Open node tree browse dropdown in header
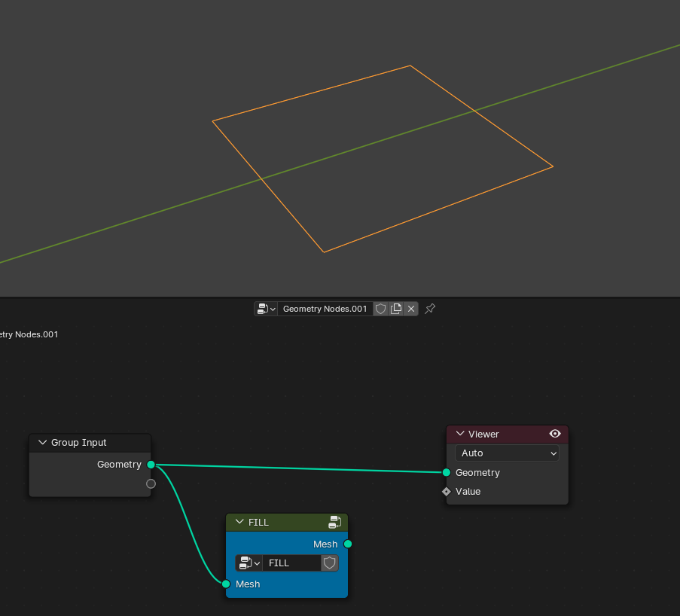The image size is (680, 616). point(265,309)
